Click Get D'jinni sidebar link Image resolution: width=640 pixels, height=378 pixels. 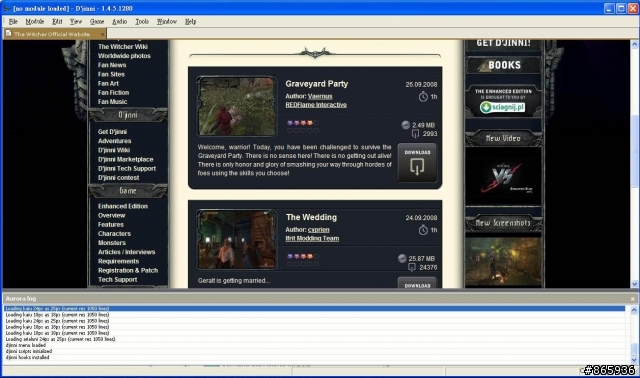(x=112, y=131)
